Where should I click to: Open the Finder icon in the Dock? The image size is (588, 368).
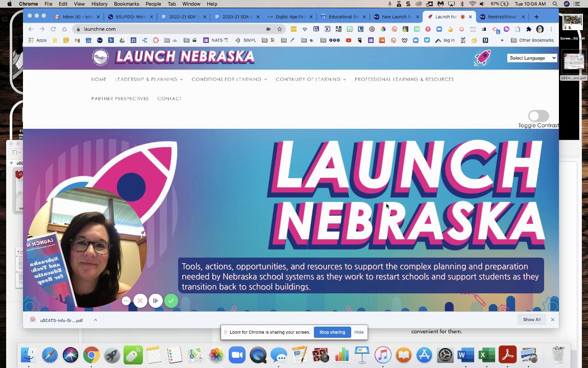coord(29,355)
